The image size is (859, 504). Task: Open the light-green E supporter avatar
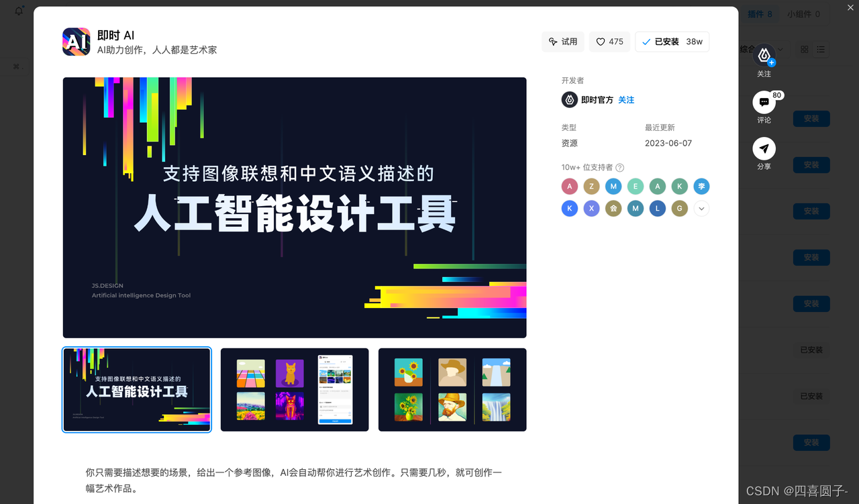[636, 187]
